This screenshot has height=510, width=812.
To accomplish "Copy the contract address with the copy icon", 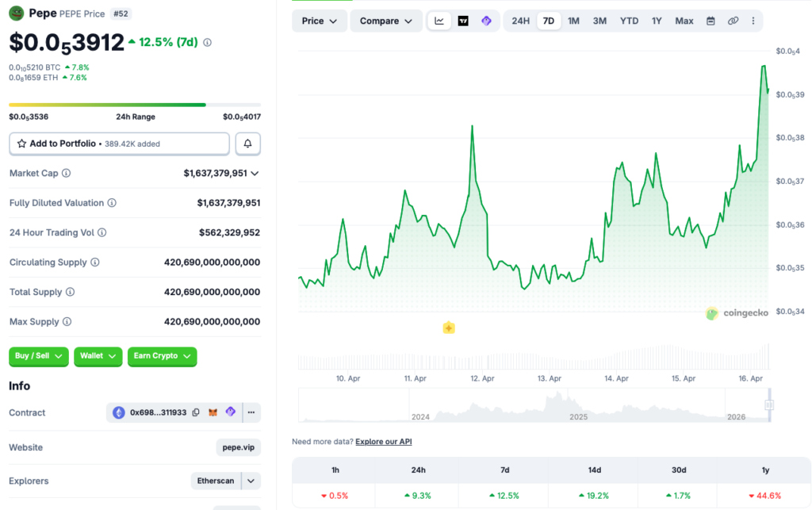I will pos(196,412).
